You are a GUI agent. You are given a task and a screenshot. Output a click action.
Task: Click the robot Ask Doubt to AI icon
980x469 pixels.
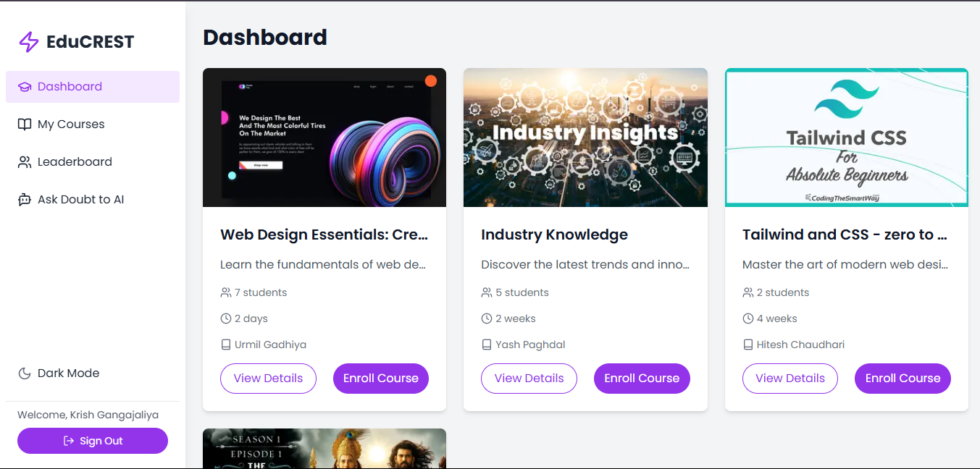click(x=25, y=200)
